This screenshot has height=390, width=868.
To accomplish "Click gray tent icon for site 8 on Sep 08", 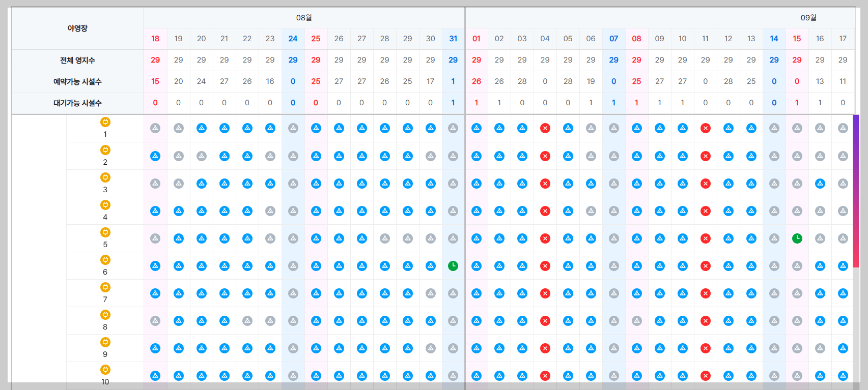I will tap(637, 321).
